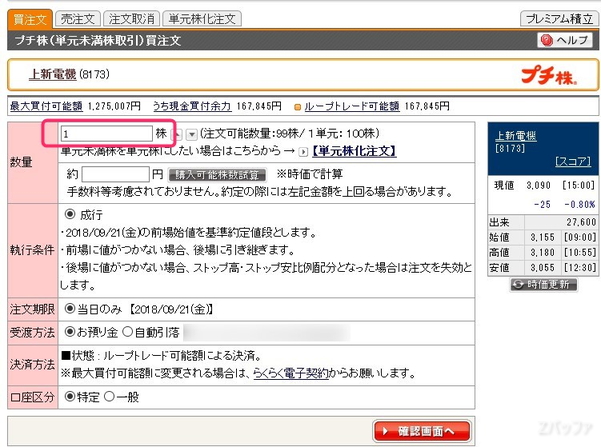Open the [スコア] link
The image size is (601, 447).
coord(573,161)
